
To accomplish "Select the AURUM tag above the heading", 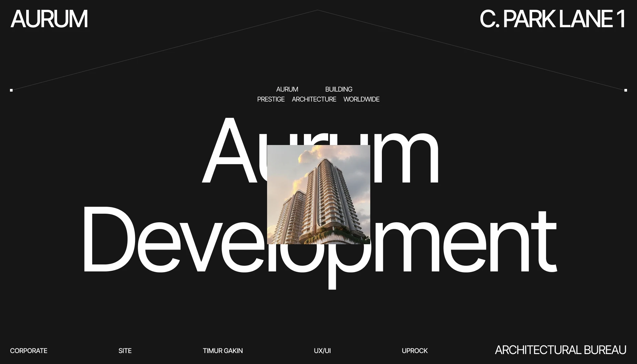I will pyautogui.click(x=287, y=89).
